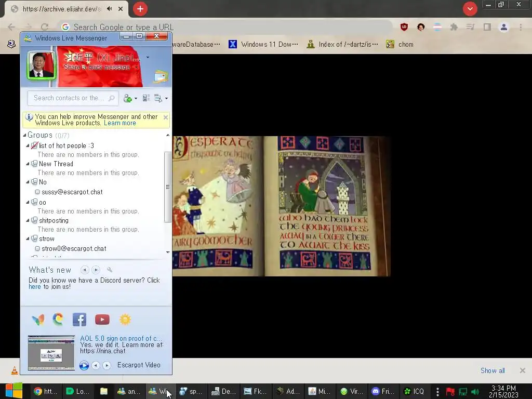
Task: Open the display name status dropdown arrow
Action: tap(148, 57)
